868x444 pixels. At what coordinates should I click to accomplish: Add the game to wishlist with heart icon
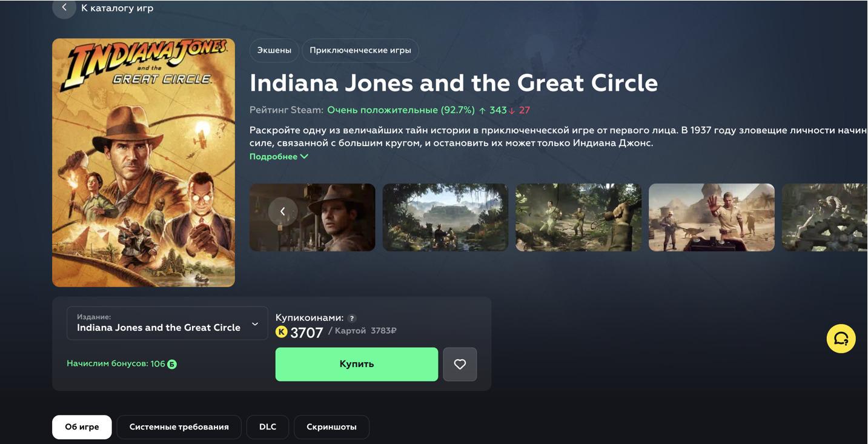point(460,364)
